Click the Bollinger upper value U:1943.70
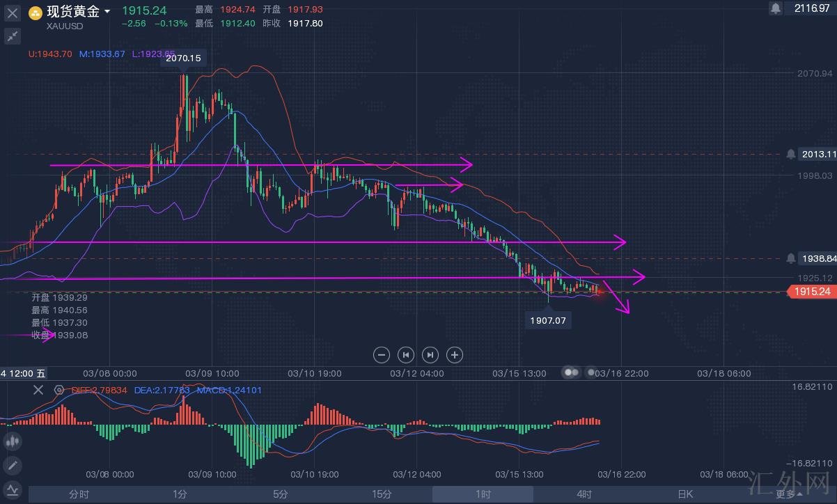The height and width of the screenshot is (504, 837). tap(50, 54)
